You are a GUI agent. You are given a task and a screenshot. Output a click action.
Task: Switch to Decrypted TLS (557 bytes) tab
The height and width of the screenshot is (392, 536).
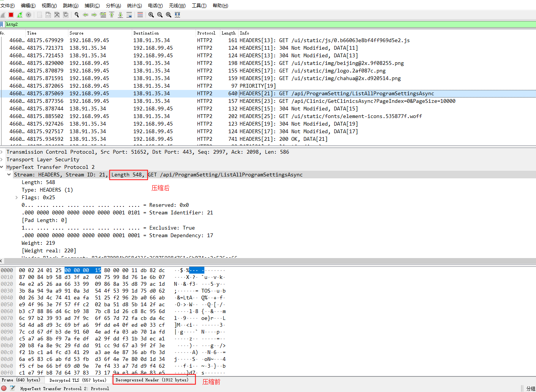(78, 380)
